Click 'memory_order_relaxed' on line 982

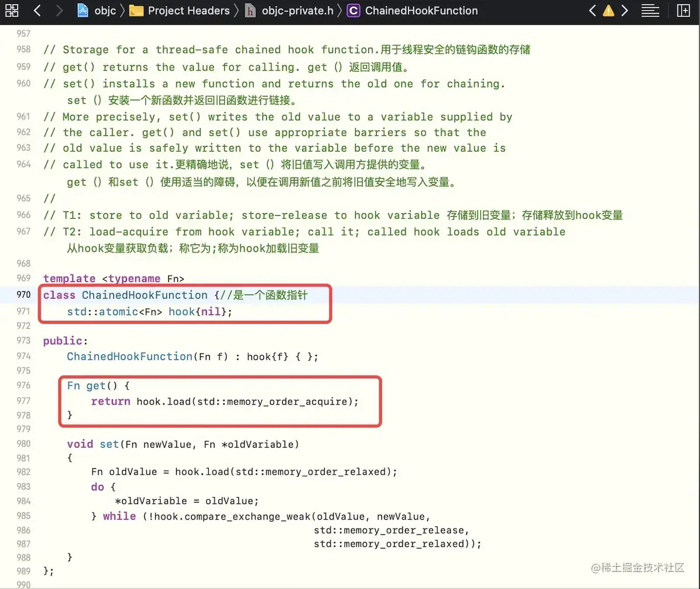[x=325, y=472]
